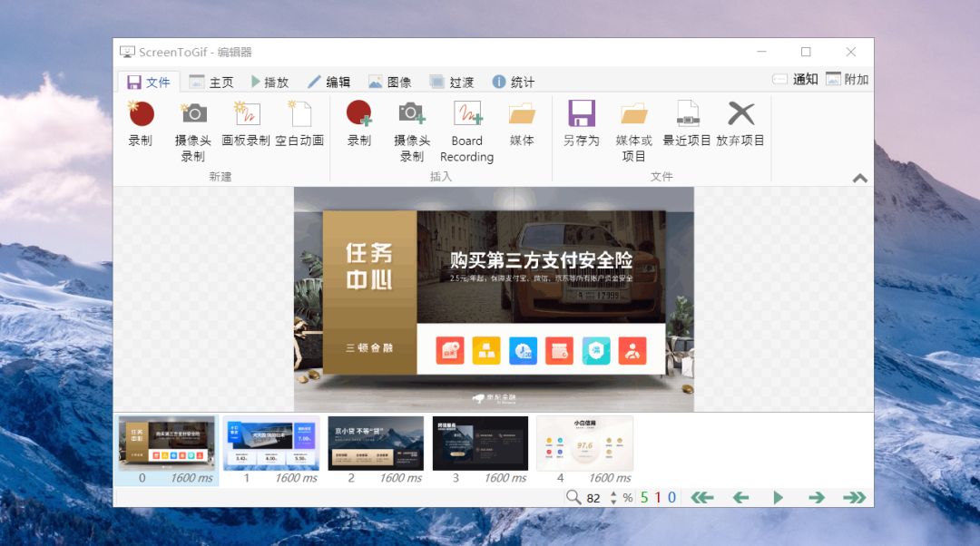Adjust zoom with the spinner arrows
The height and width of the screenshot is (546, 980).
[x=613, y=498]
